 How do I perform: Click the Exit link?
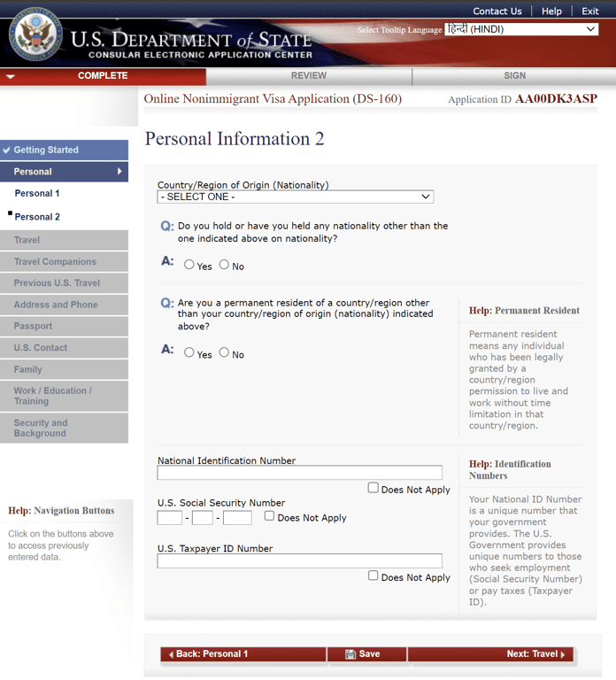(590, 12)
